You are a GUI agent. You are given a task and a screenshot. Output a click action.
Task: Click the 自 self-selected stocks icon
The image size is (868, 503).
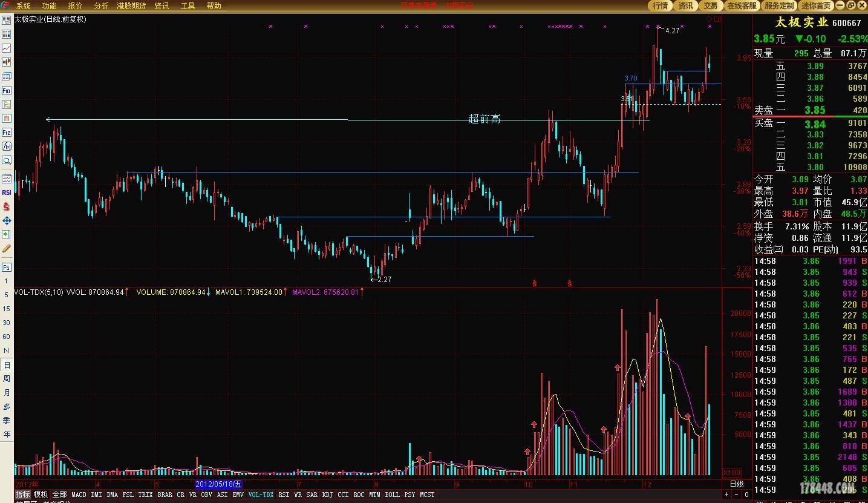[7, 118]
